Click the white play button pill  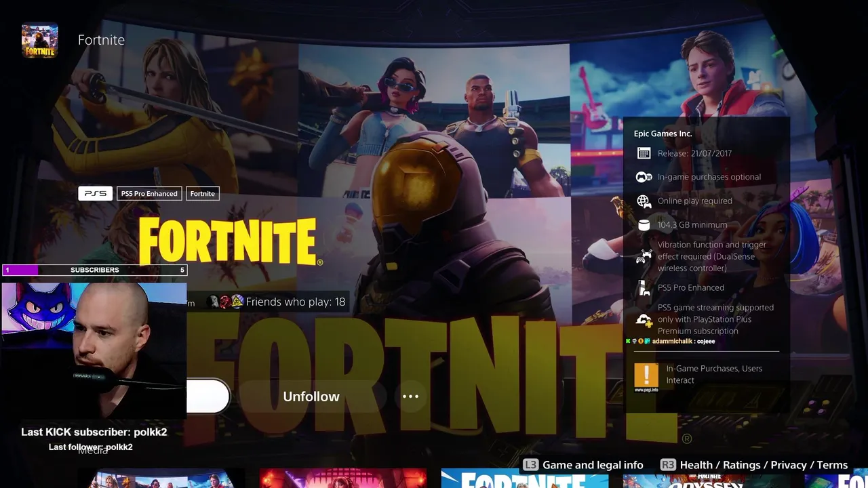208,396
